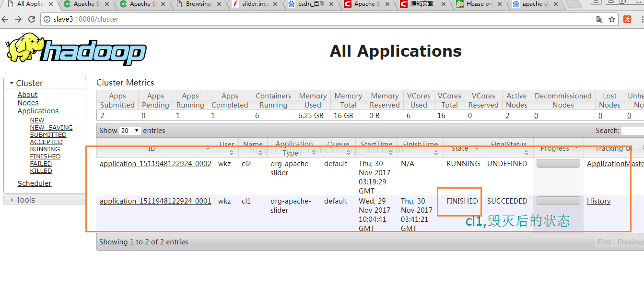
Task: Select the UNDEFINED final status cell
Action: (507, 164)
